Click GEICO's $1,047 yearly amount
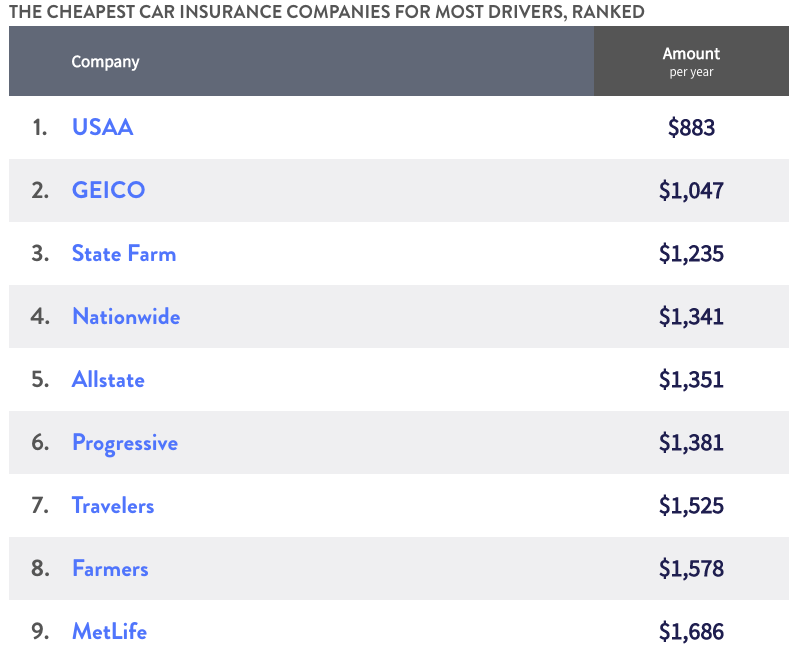Viewport: 798px width, 672px height. tap(691, 191)
